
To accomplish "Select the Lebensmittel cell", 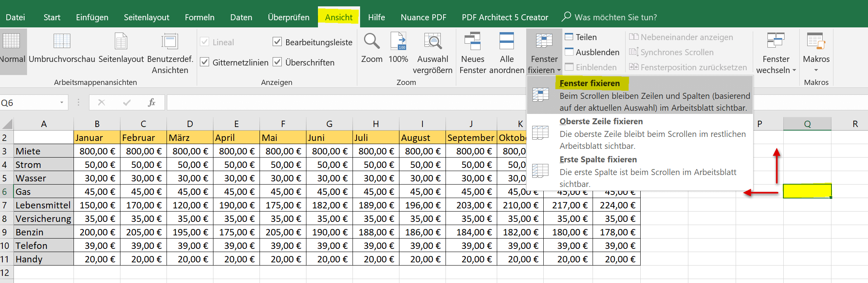I will (44, 205).
